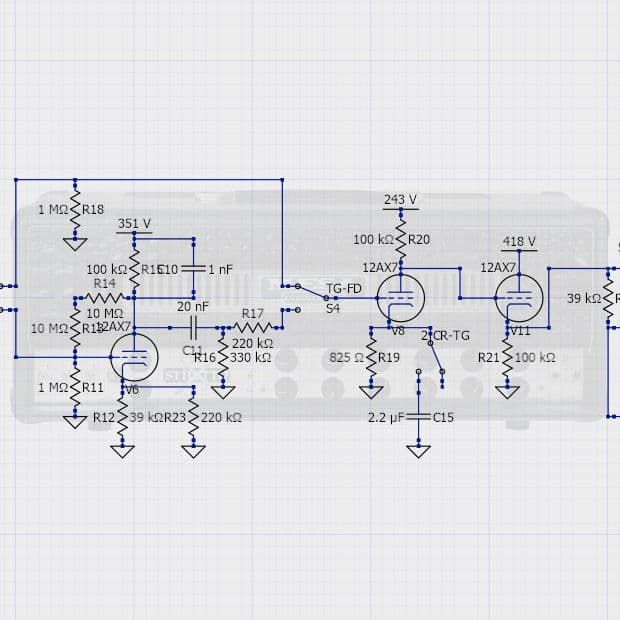Select the ground symbol below R18
Screen dimensions: 620x620
75,244
